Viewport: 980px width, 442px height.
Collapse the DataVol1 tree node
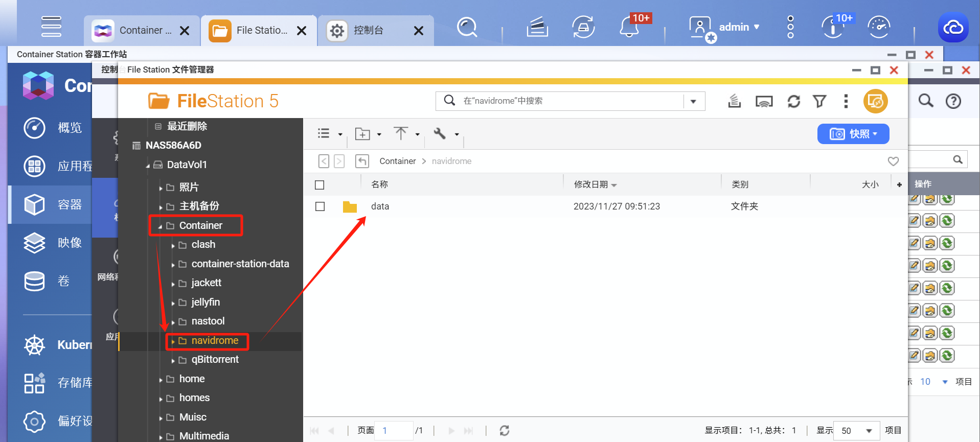click(x=148, y=166)
